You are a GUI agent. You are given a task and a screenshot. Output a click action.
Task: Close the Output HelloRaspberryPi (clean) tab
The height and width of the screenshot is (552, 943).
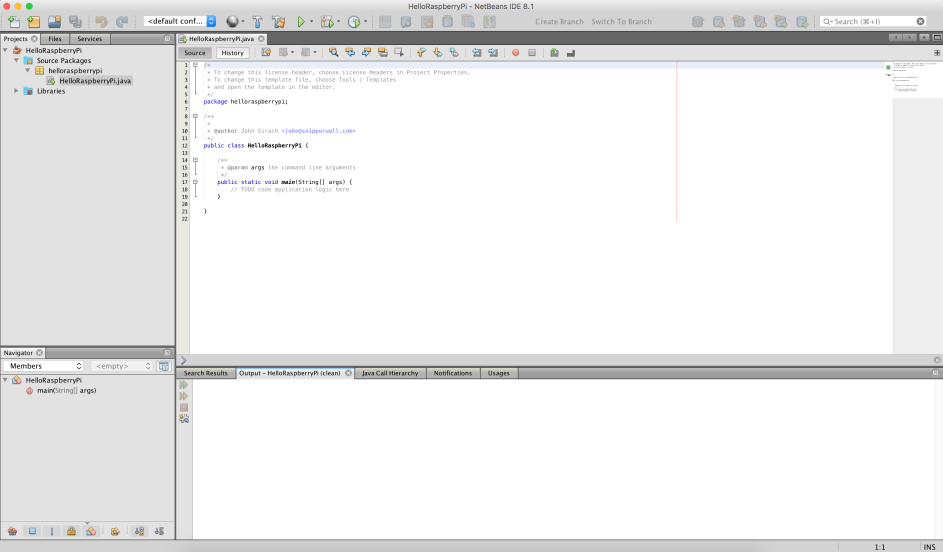tap(348, 373)
